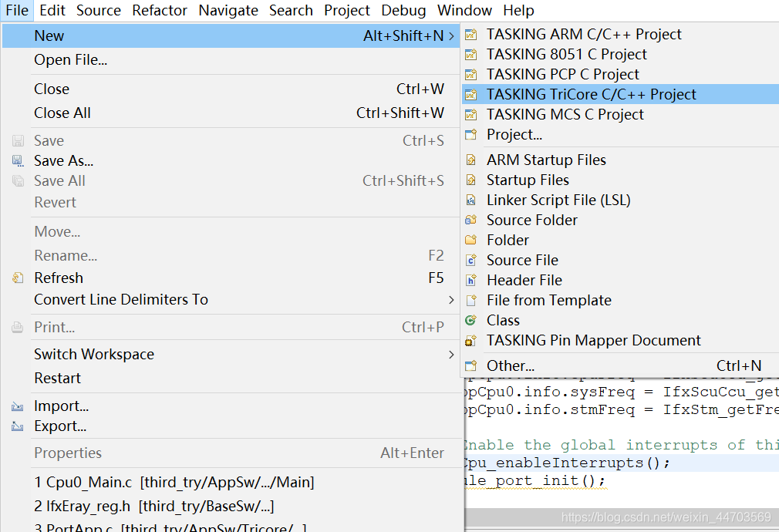Image resolution: width=779 pixels, height=532 pixels.
Task: Choose File from Template entry
Action: click(x=621, y=301)
